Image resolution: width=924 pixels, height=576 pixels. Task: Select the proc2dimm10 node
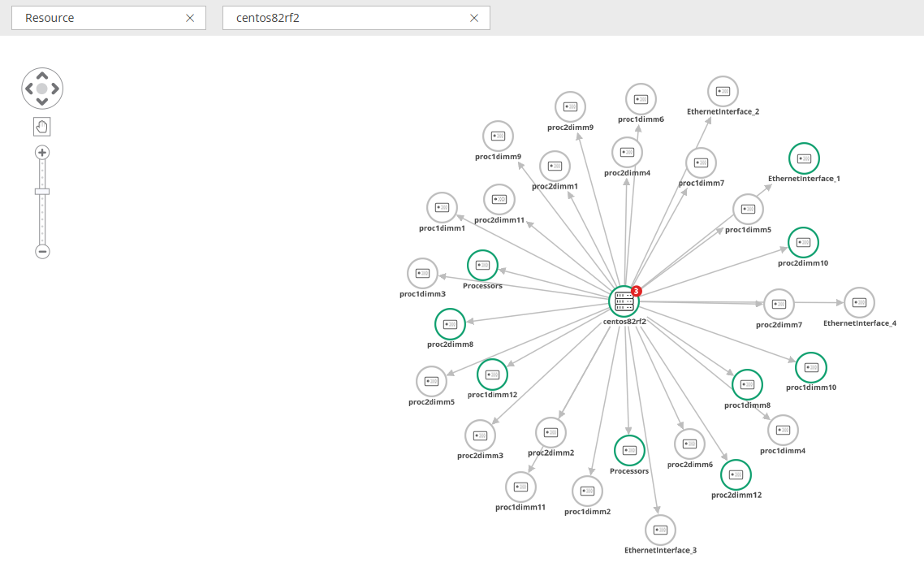(x=803, y=242)
